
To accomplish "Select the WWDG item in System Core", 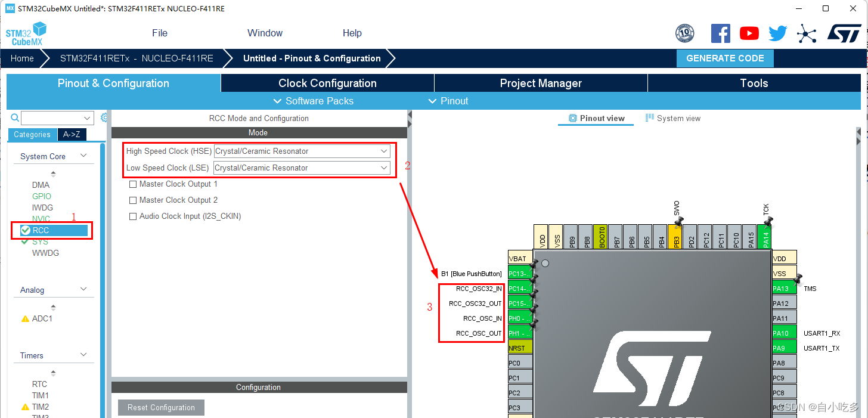I will click(x=45, y=253).
